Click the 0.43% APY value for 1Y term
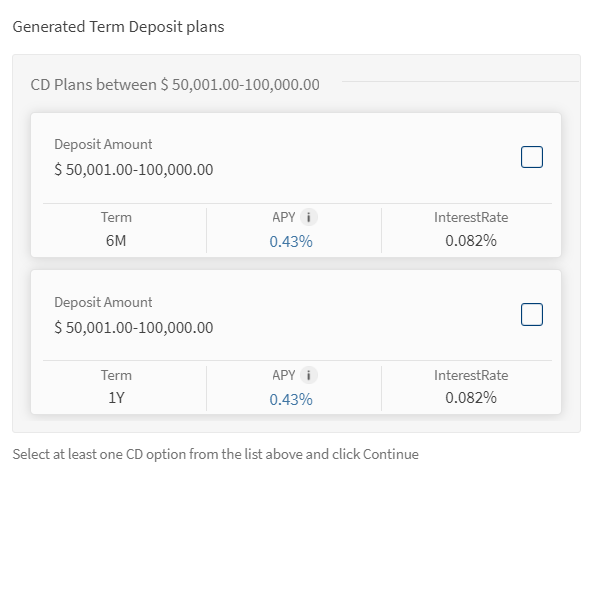Screen dimensions: 609x592 (291, 399)
